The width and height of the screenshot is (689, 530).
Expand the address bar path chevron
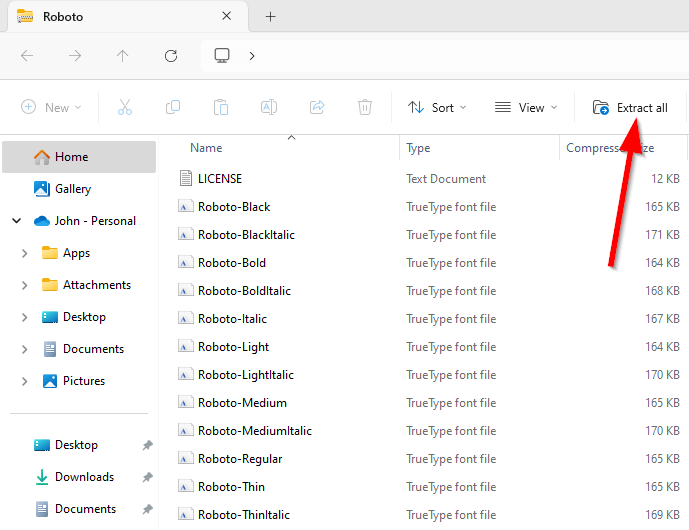point(252,56)
